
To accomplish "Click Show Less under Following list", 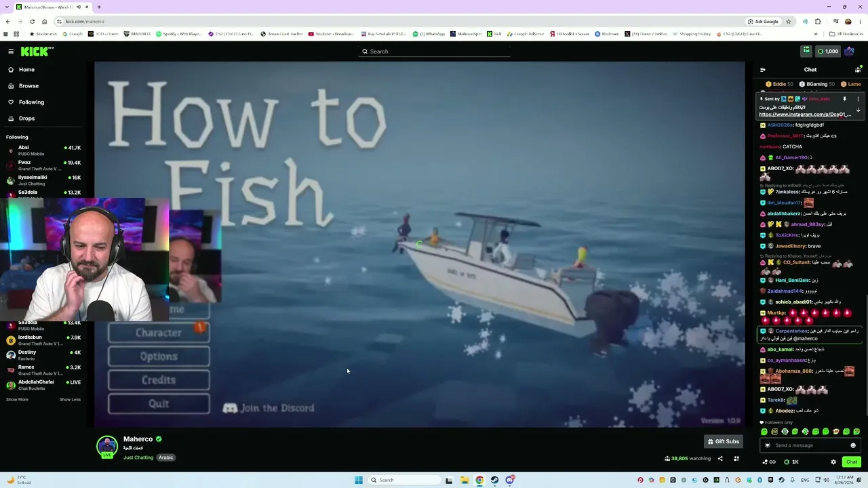I will pos(70,399).
